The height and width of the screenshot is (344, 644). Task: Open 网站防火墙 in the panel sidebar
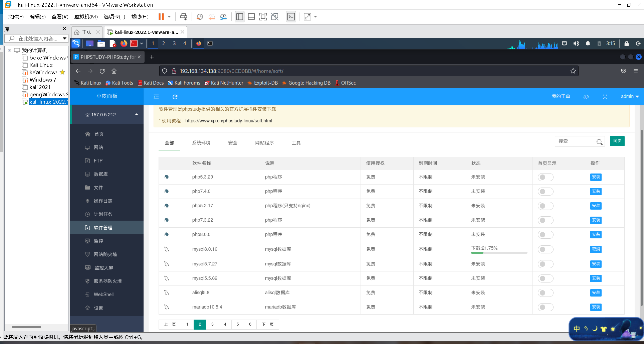[x=105, y=254]
